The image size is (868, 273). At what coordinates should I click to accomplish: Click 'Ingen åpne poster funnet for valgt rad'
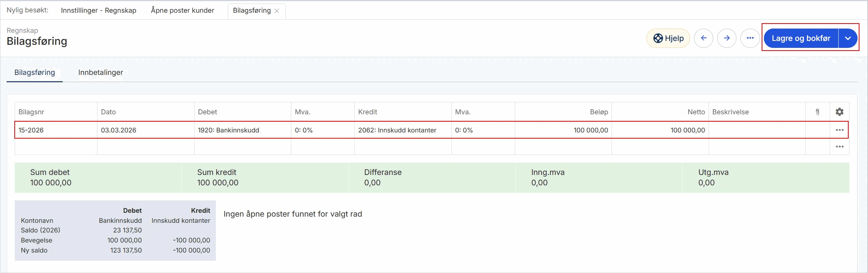293,214
